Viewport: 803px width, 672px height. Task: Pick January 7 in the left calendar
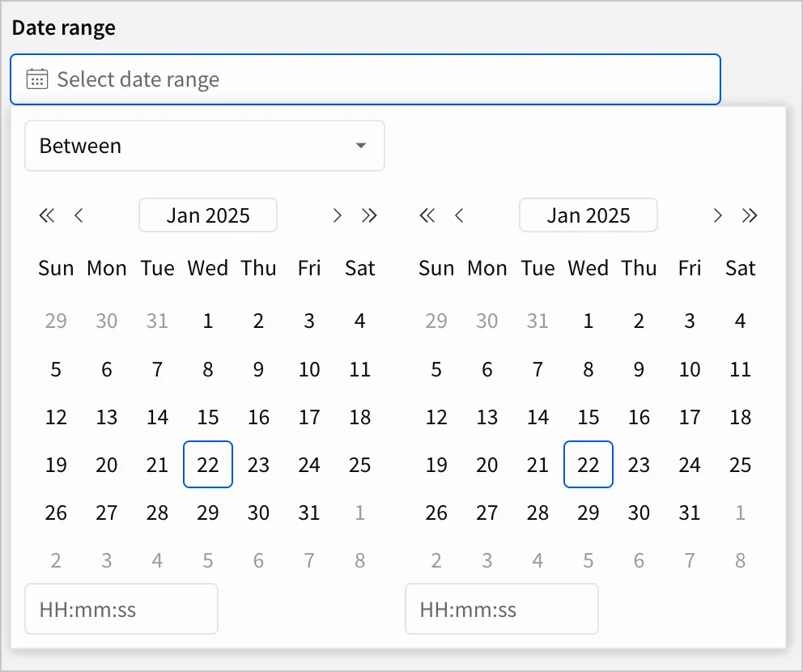pyautogui.click(x=157, y=368)
